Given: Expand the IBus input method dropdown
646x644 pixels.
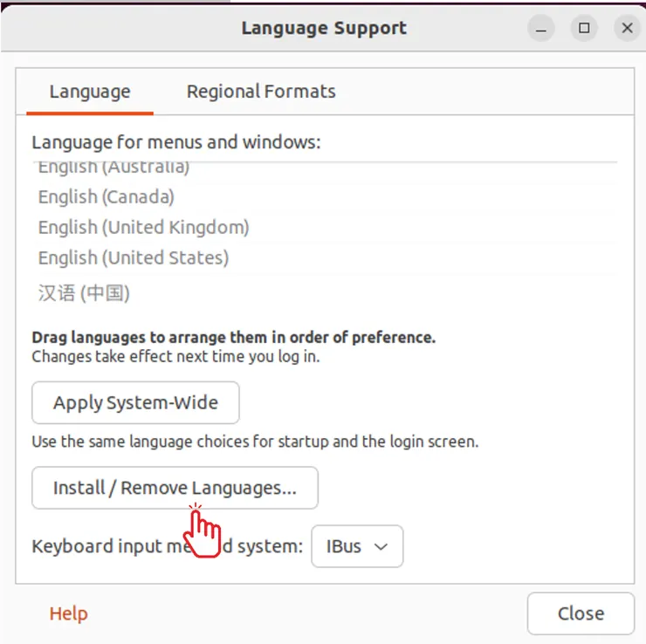Looking at the screenshot, I should 357,546.
